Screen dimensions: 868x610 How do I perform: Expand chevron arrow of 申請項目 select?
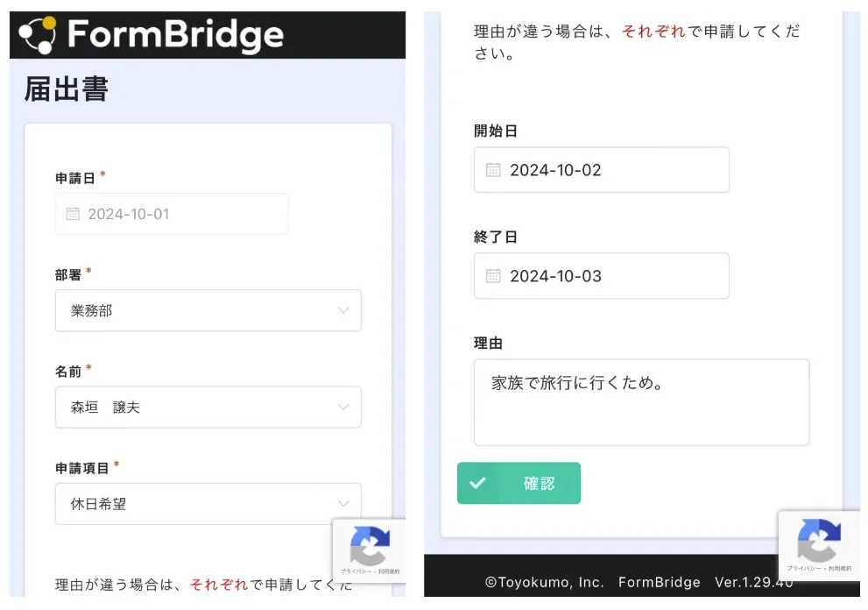pyautogui.click(x=343, y=504)
